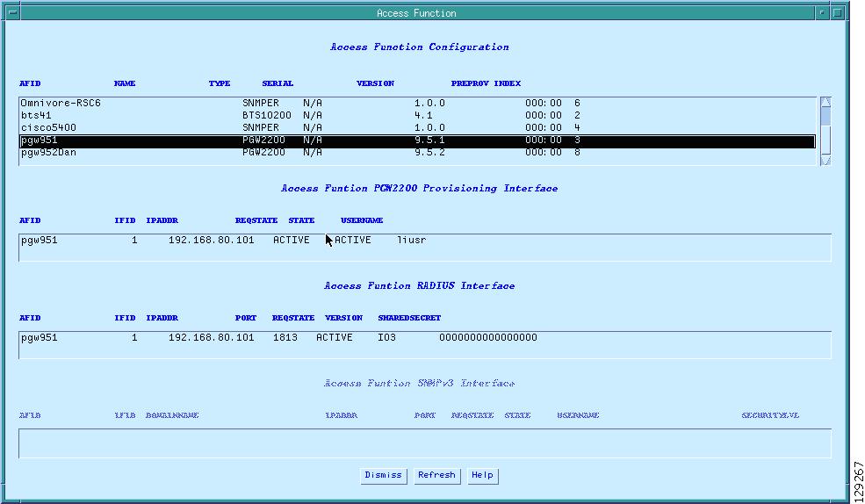The height and width of the screenshot is (504, 865).
Task: Dismiss the Access Function dialog
Action: pos(384,475)
